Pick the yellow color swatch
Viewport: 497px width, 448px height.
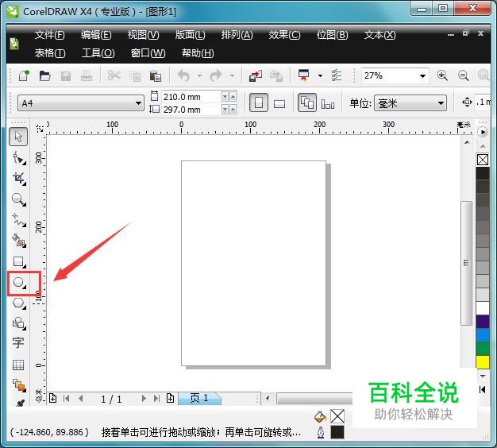[483, 361]
